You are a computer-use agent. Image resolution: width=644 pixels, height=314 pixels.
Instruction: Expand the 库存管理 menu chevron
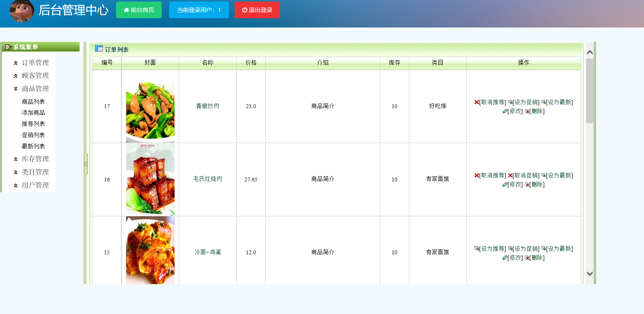tap(16, 159)
